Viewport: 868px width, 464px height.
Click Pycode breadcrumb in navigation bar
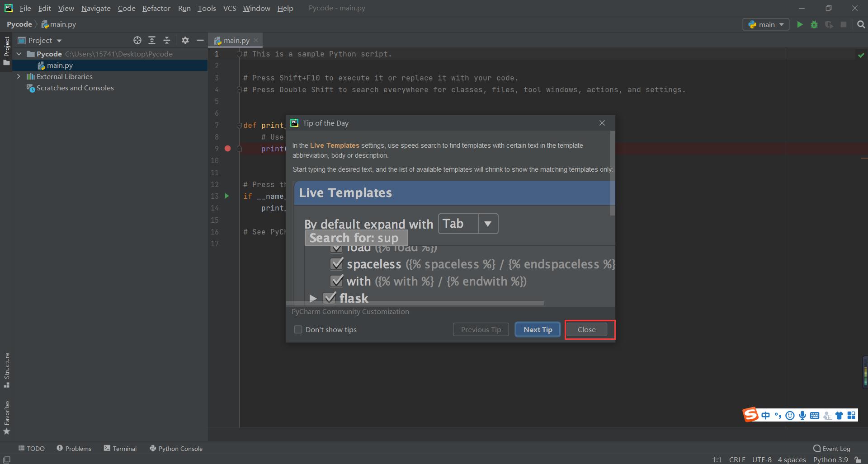click(x=19, y=24)
